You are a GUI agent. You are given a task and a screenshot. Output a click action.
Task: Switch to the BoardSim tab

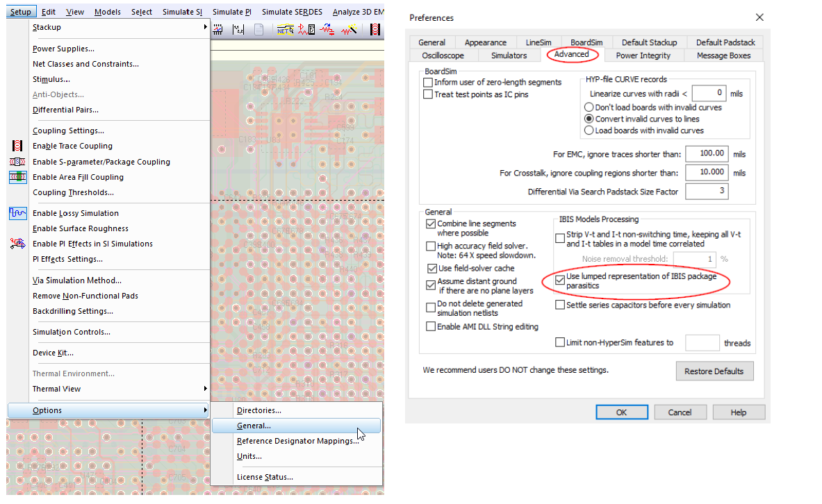tap(586, 42)
